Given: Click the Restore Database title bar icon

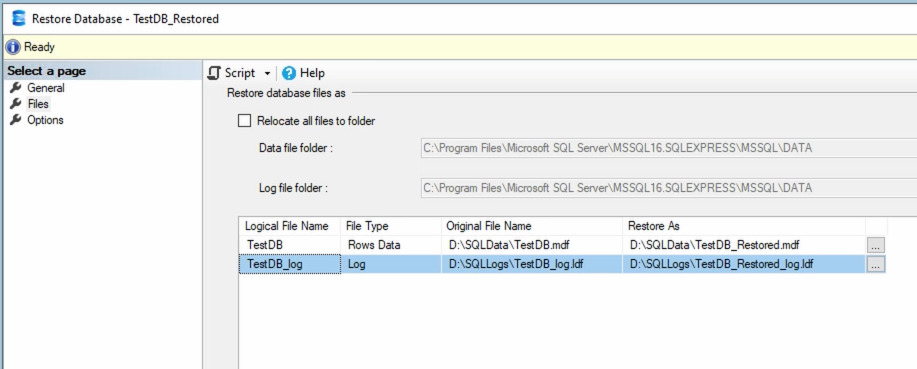Looking at the screenshot, I should [18, 18].
